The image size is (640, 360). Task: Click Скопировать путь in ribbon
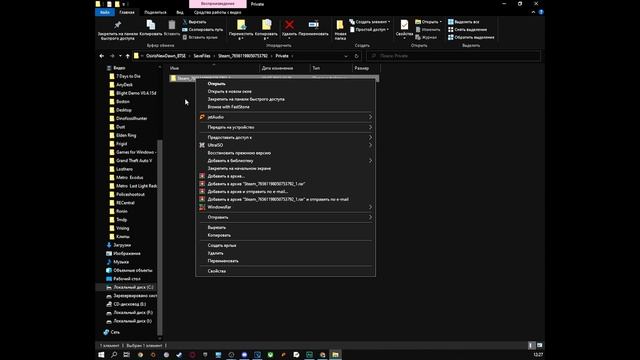(x=202, y=29)
